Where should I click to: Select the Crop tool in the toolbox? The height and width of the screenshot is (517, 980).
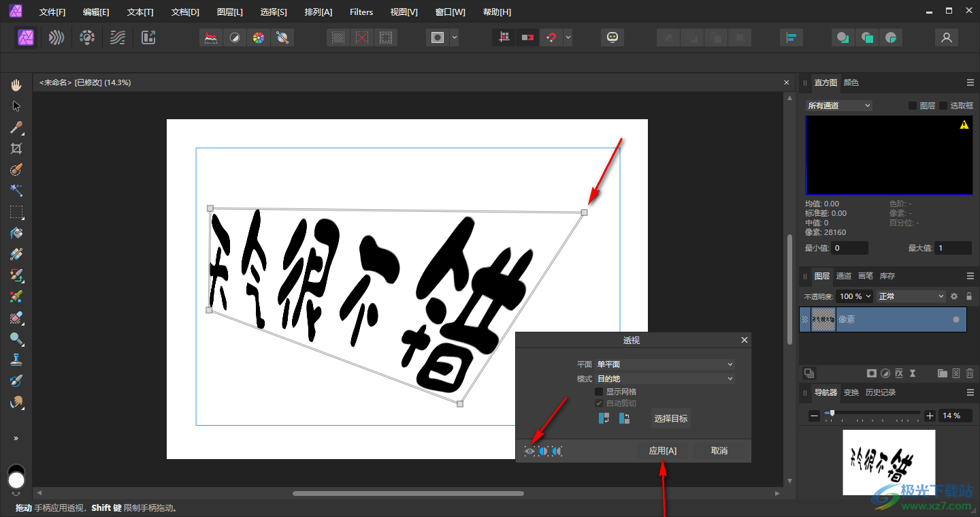point(16,148)
